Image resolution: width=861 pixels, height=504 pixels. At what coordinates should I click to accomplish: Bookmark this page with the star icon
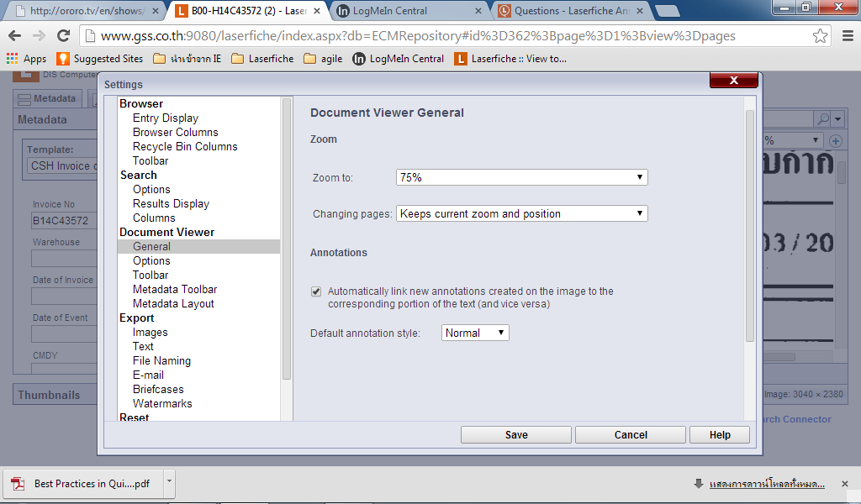point(820,36)
